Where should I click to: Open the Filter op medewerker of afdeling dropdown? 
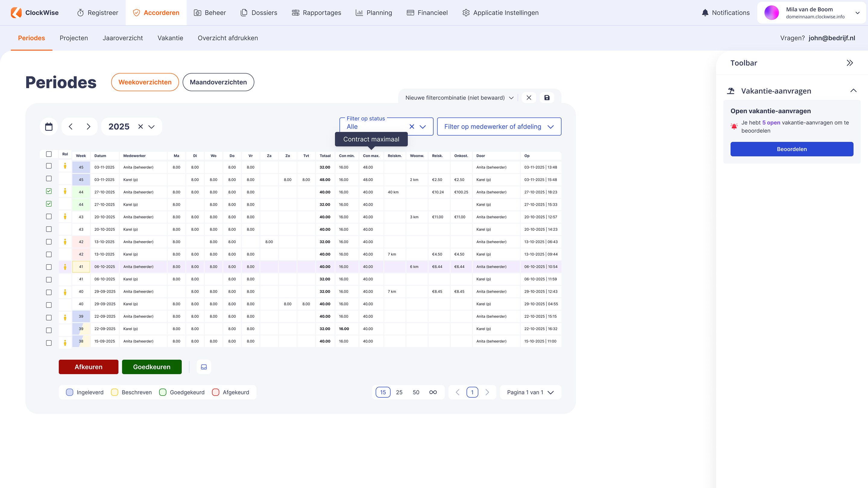[x=499, y=127]
